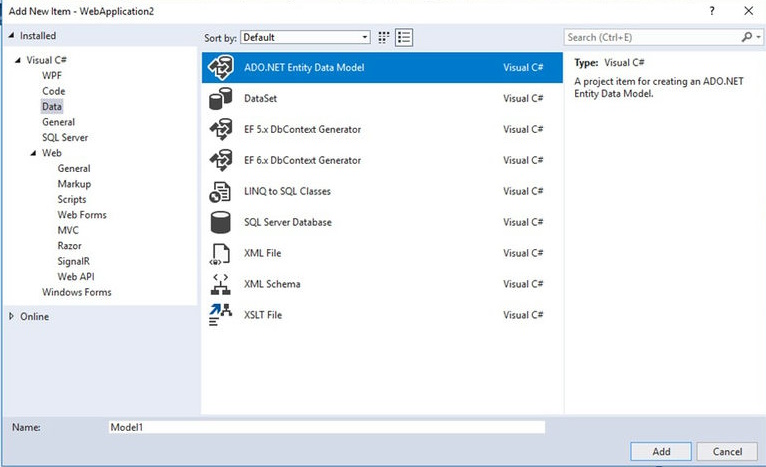
Task: Select the XSLT File icon
Action: [x=220, y=315]
